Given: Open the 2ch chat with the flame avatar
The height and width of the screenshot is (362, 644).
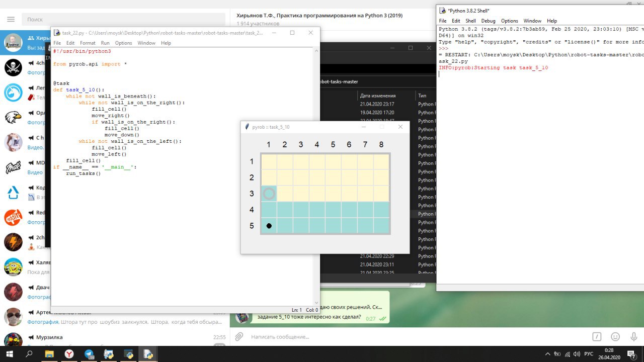Looking at the screenshot, I should click(x=13, y=242).
